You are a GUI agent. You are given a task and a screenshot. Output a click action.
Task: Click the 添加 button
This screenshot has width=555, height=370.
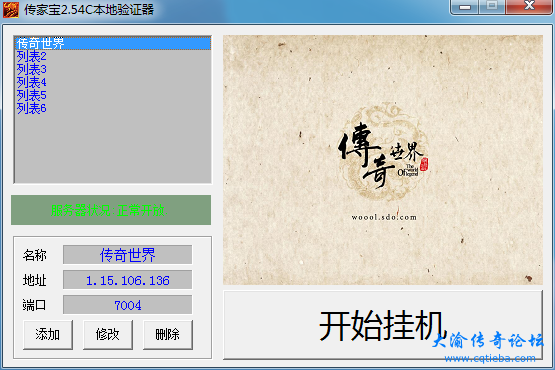[48, 335]
